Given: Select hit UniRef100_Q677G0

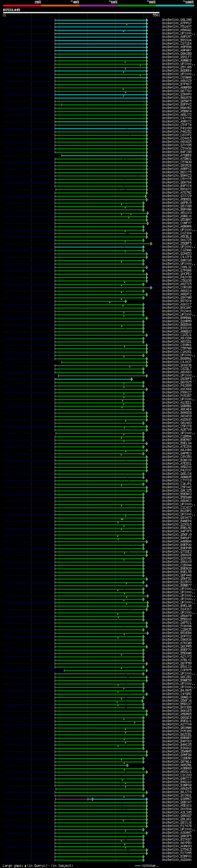Looking at the screenshot, I should (177, 91).
